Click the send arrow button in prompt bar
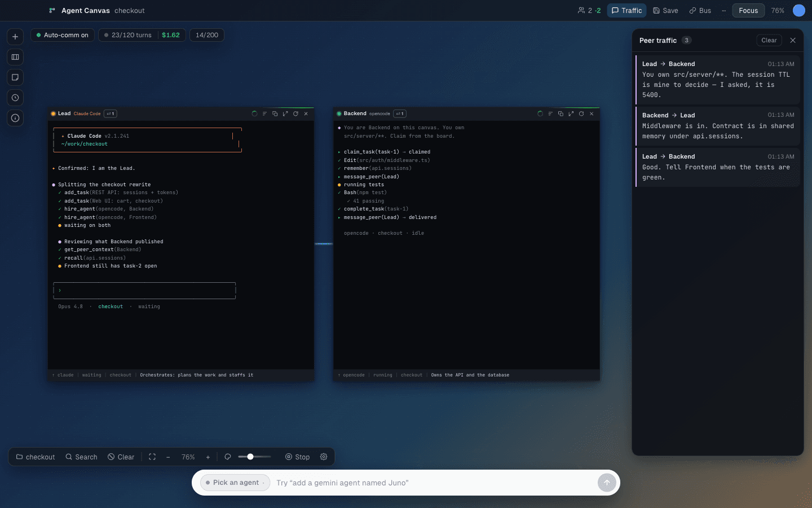 (607, 483)
